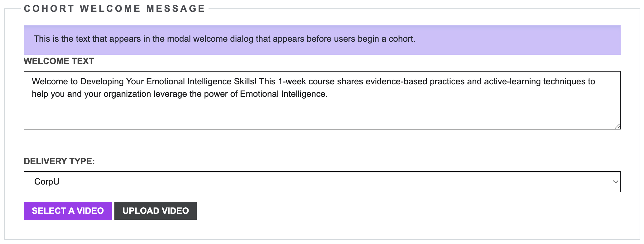The width and height of the screenshot is (644, 244).
Task: Click the Select a Video button
Action: (68, 211)
